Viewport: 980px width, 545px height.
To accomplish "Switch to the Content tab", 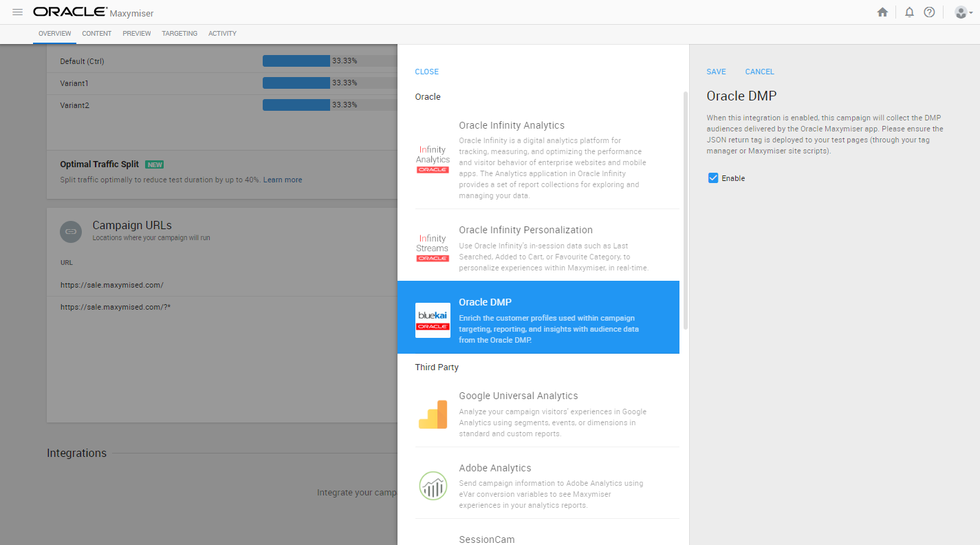I will coord(97,34).
